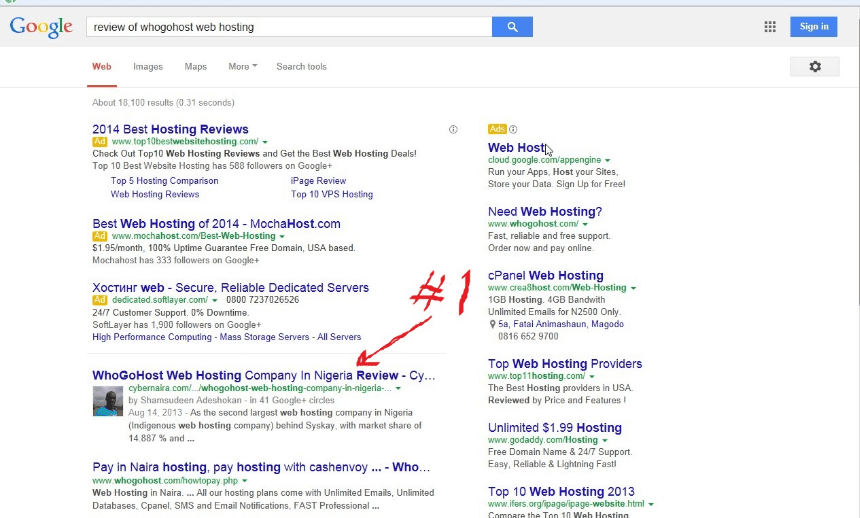Click the Ad badge under 2014 Best Hosting Reviews
Viewport: 860px width, 518px height.
100,142
